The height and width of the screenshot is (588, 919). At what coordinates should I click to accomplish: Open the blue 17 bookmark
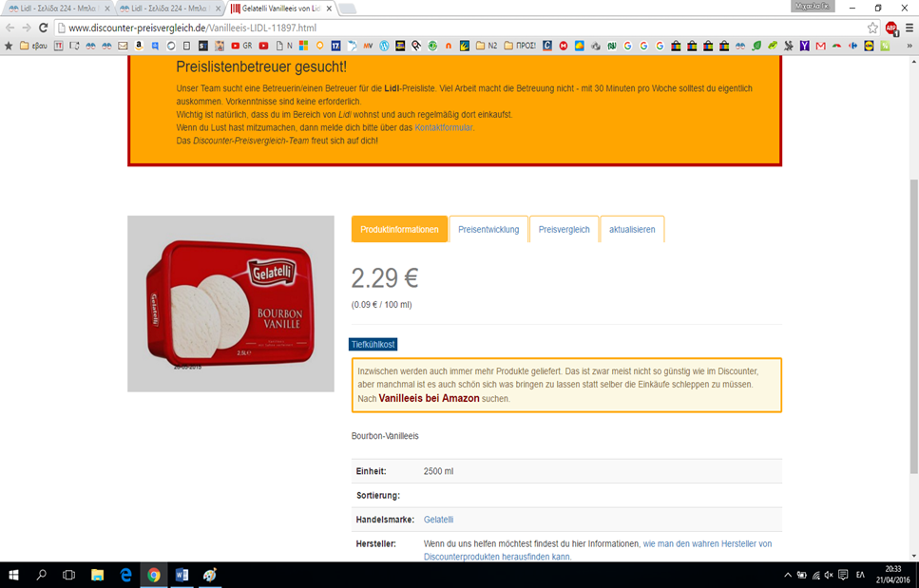pyautogui.click(x=335, y=46)
